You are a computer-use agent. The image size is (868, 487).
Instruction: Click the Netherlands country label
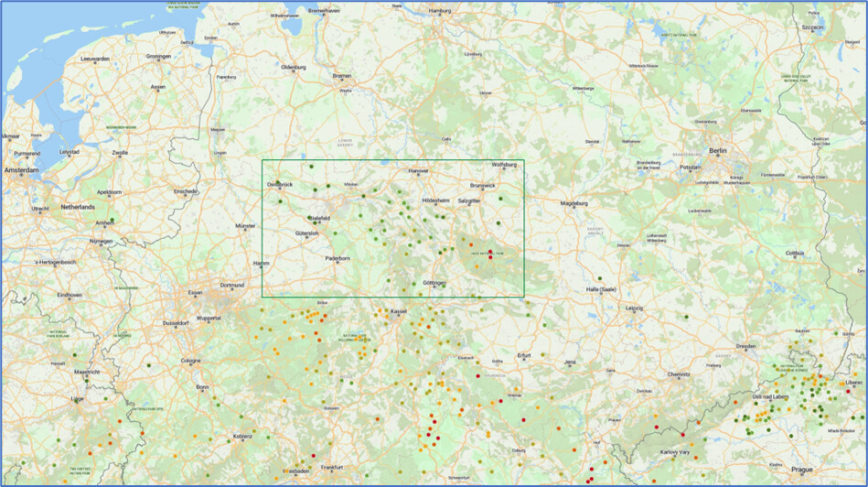77,207
